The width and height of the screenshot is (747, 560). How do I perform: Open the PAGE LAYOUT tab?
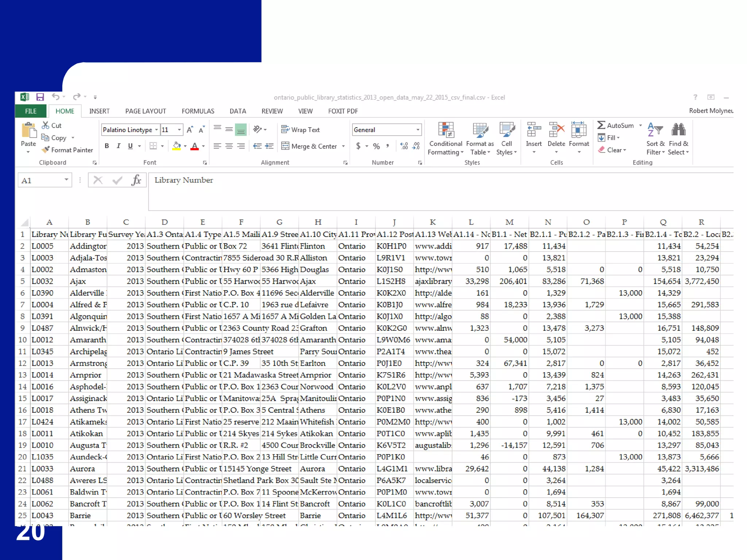145,111
